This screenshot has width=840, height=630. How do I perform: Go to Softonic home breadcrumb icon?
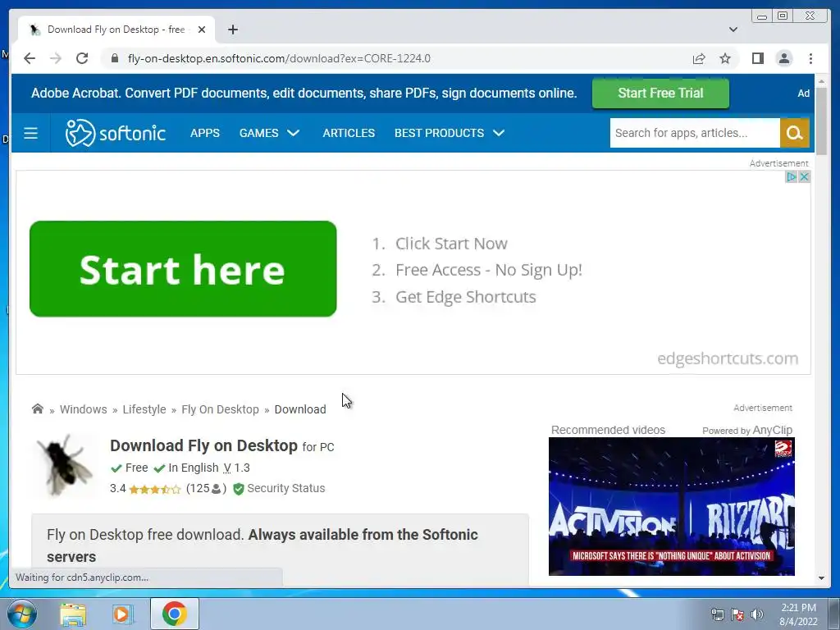pos(38,409)
